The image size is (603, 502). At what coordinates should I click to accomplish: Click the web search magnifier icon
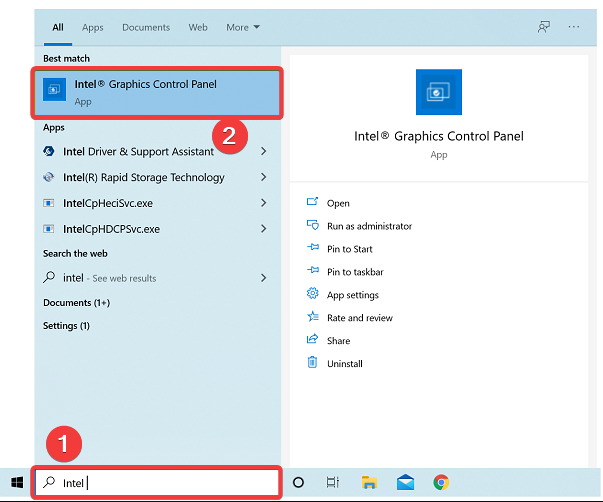[x=49, y=277]
